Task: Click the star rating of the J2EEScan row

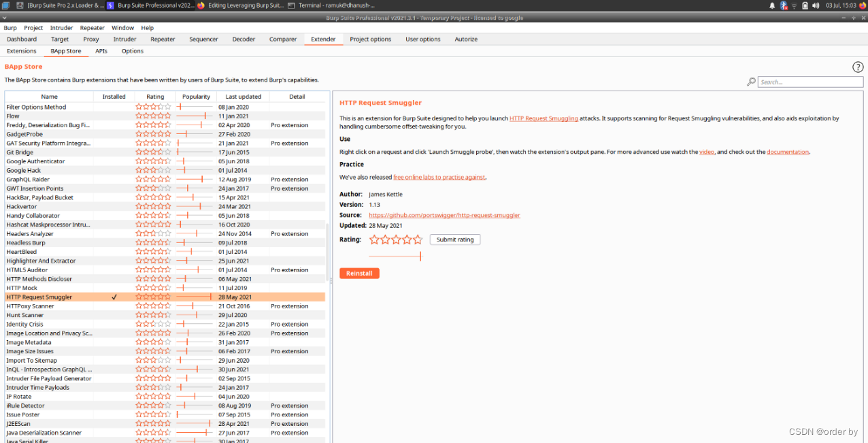Action: (153, 423)
